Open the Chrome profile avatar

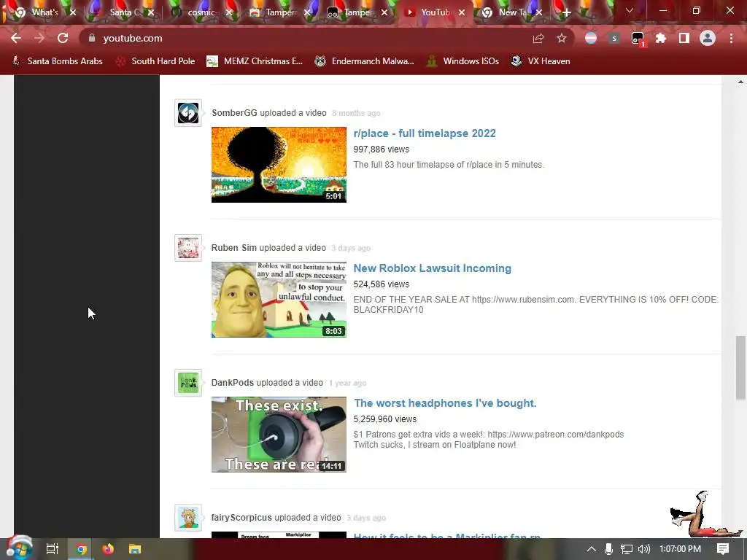[x=708, y=38]
